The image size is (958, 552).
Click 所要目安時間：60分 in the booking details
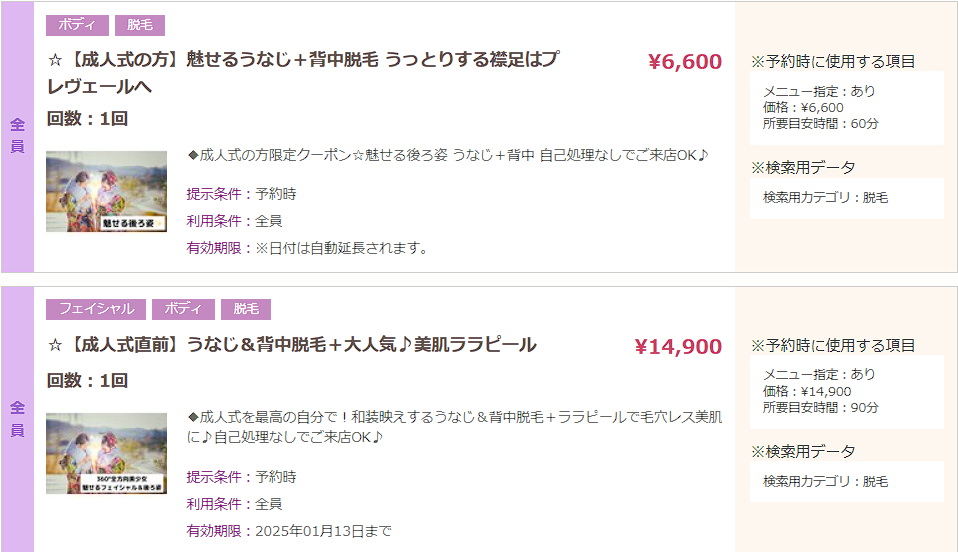coord(820,124)
